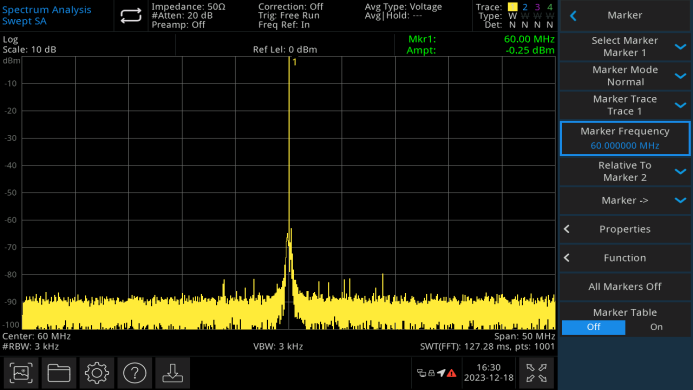Click the download/save arrow icon
Image resolution: width=693 pixels, height=390 pixels.
tap(172, 373)
